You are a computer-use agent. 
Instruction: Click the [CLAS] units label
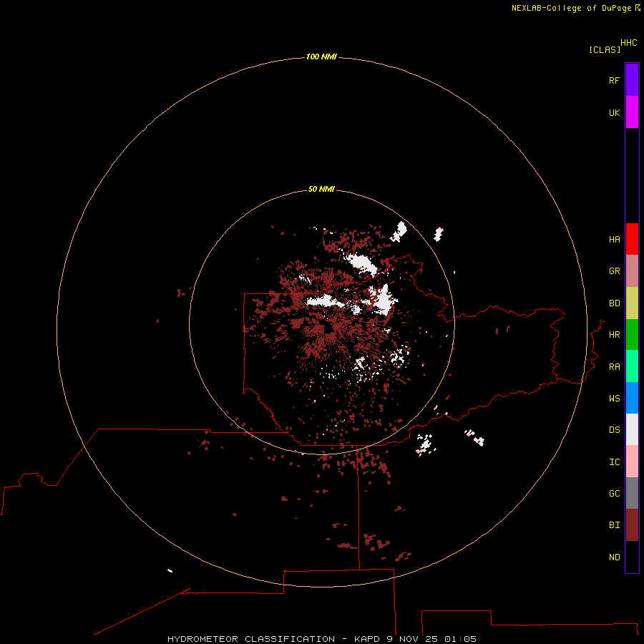coord(605,49)
